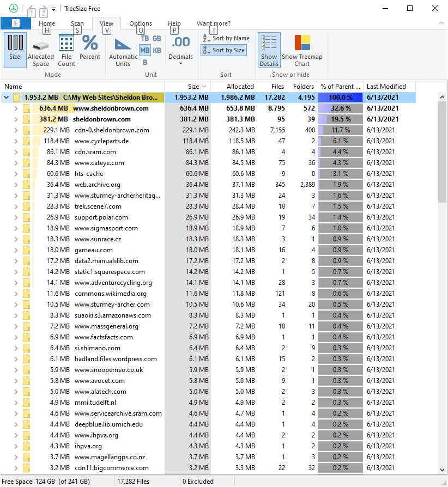Click the 32.6 % parent percentage bar

[340, 108]
